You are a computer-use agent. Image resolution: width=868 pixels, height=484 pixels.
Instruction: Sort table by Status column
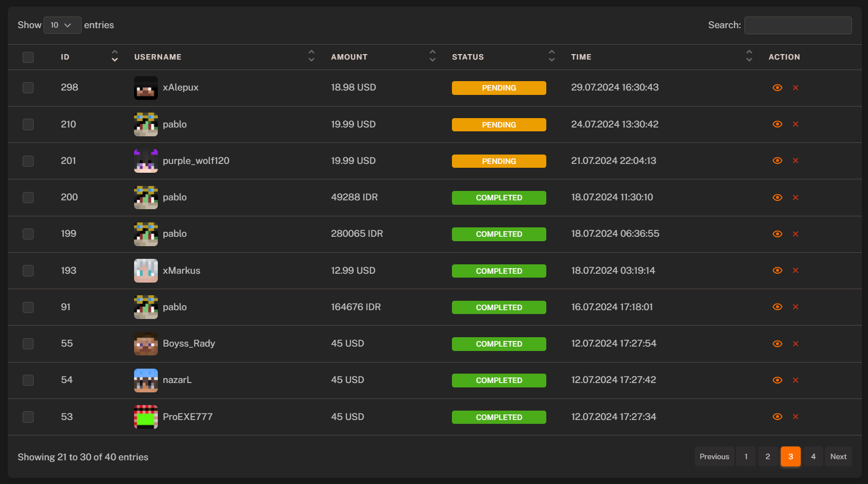(x=552, y=56)
